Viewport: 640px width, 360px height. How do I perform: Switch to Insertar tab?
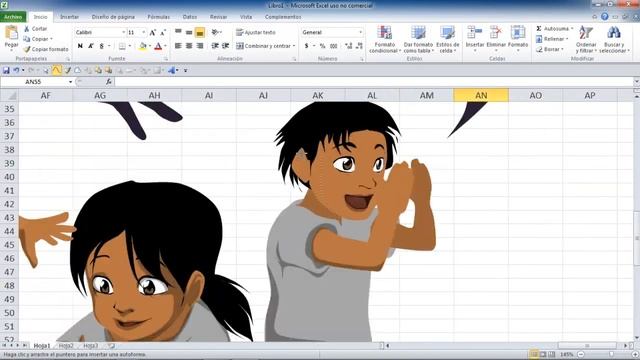click(69, 17)
